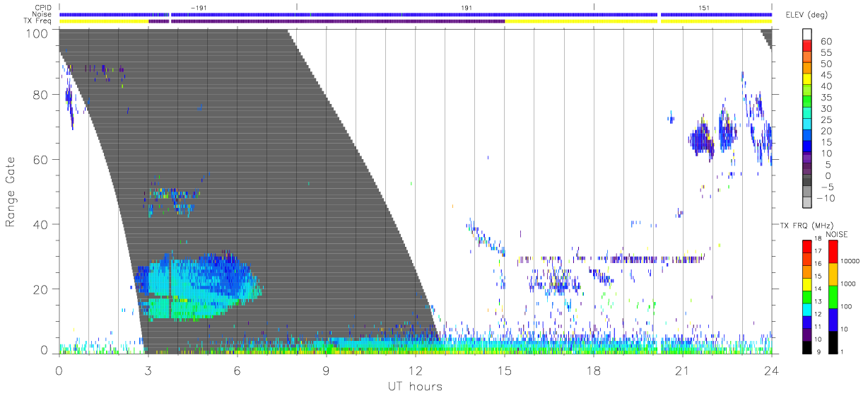Click the blue Noise strip above the plot
The width and height of the screenshot is (868, 401).
coord(415,14)
